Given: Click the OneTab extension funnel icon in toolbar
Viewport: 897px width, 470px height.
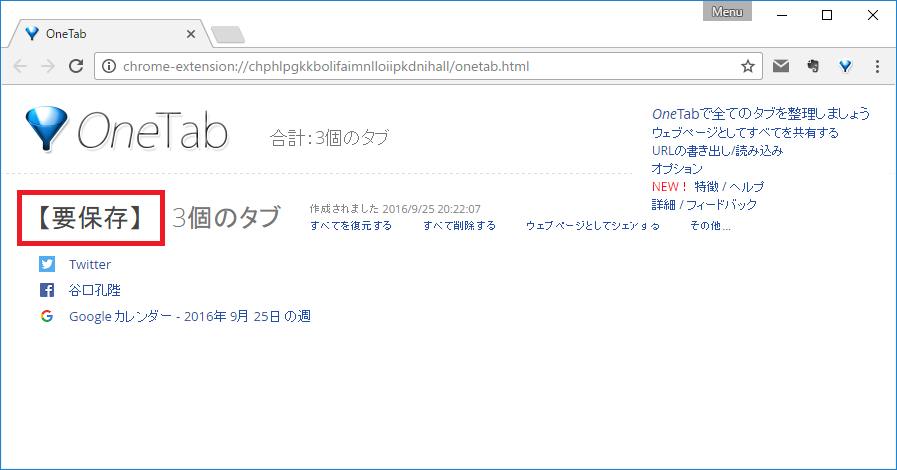Looking at the screenshot, I should 845,67.
